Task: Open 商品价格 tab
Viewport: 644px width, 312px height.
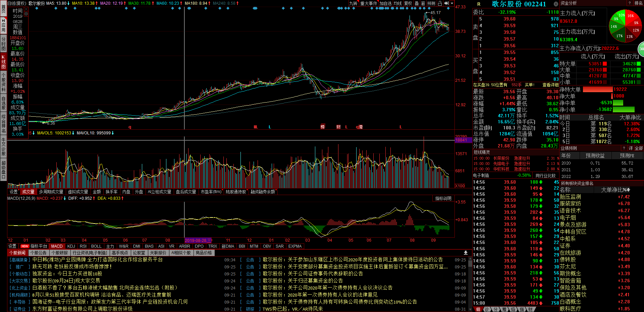Action: (x=204, y=253)
